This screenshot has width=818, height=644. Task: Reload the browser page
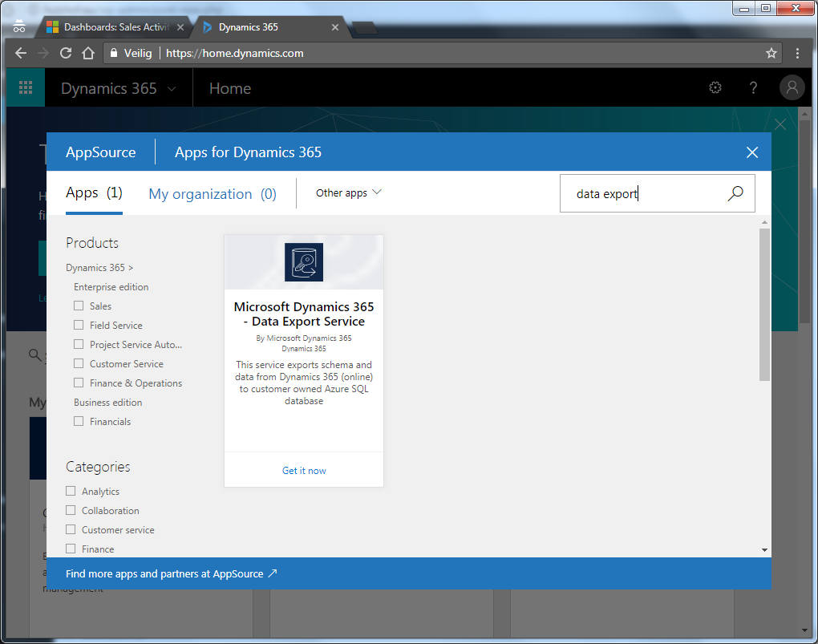click(x=66, y=53)
